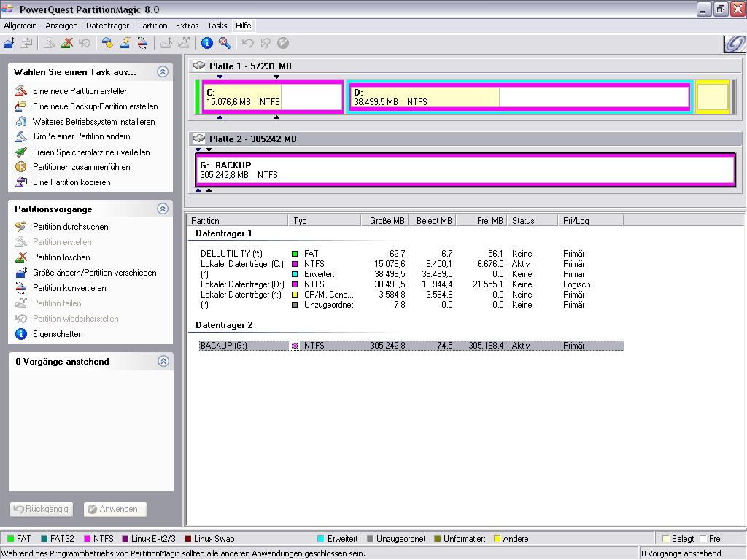This screenshot has width=747, height=560.
Task: Click the 'Erweitert' type entry in list
Action: (x=320, y=274)
